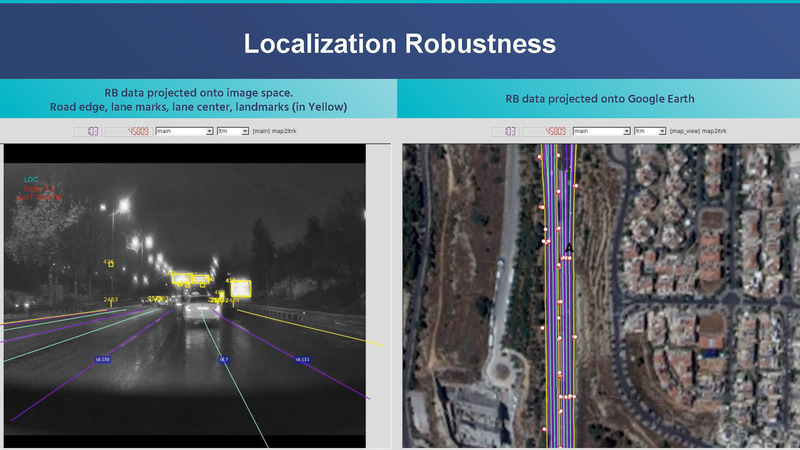The width and height of the screenshot is (800, 450).
Task: Click the "Localization Robustness" slide title
Action: [399, 43]
